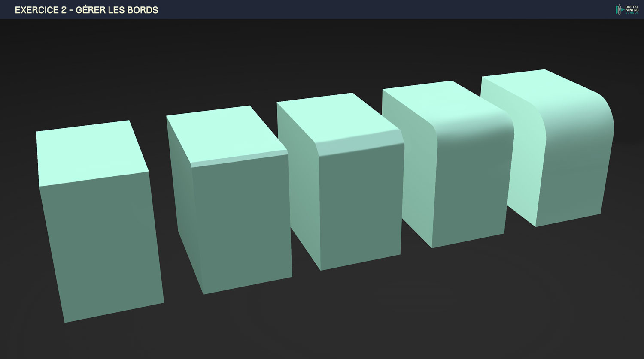Select the top face of the sharp-edged first cube
Image resolution: width=644 pixels, height=359 pixels.
pos(90,152)
